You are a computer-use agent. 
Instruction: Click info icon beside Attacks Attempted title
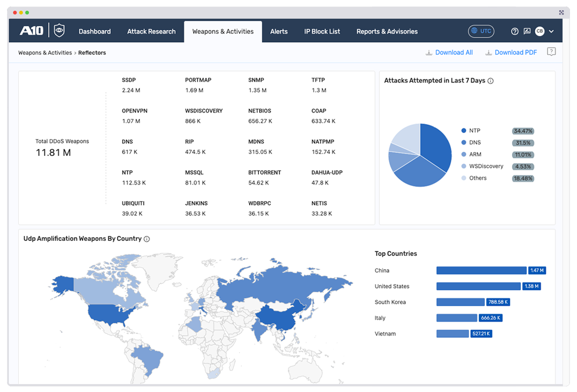tap(491, 81)
